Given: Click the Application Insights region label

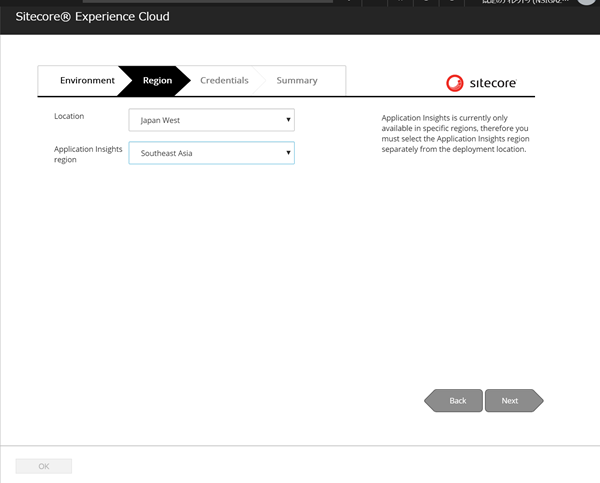Looking at the screenshot, I should pyautogui.click(x=88, y=154).
